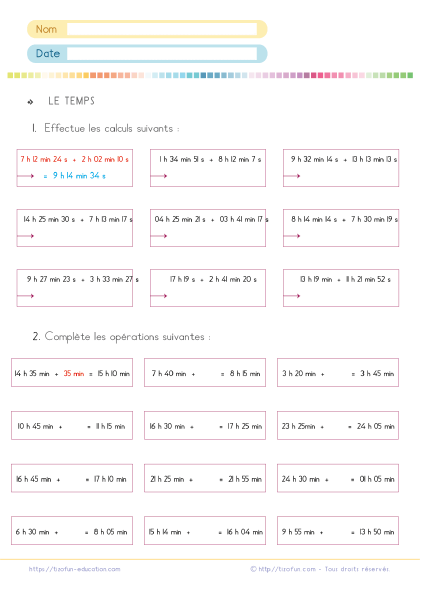Click the arrow in the 17 h 19 s box

(159, 296)
